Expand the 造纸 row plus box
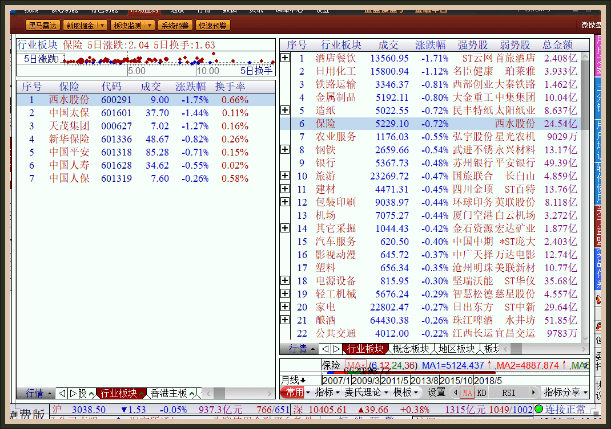611x429 pixels. 285,110
